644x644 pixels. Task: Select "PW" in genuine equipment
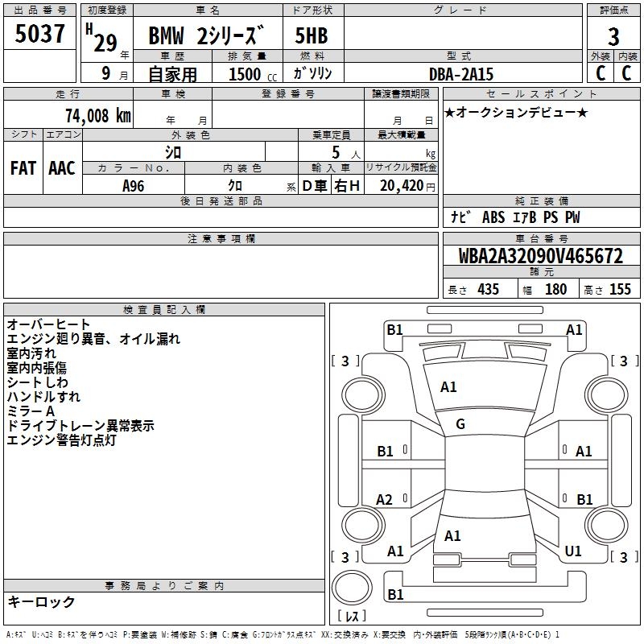click(572, 217)
